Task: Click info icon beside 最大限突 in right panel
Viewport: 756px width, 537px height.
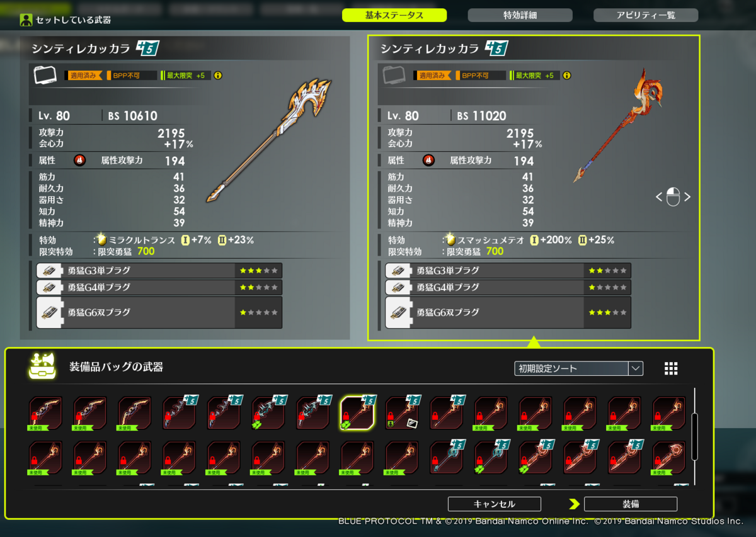Action: click(567, 76)
